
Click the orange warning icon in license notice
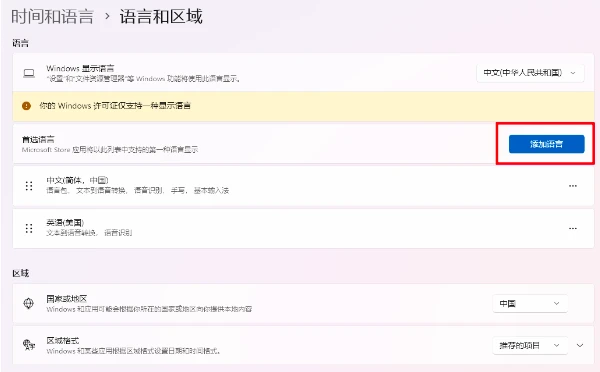click(x=26, y=106)
